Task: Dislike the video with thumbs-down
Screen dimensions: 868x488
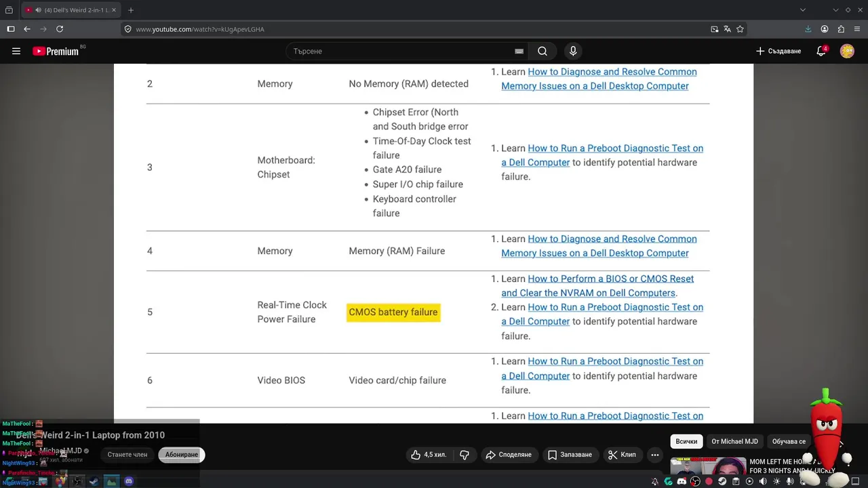Action: click(x=465, y=455)
